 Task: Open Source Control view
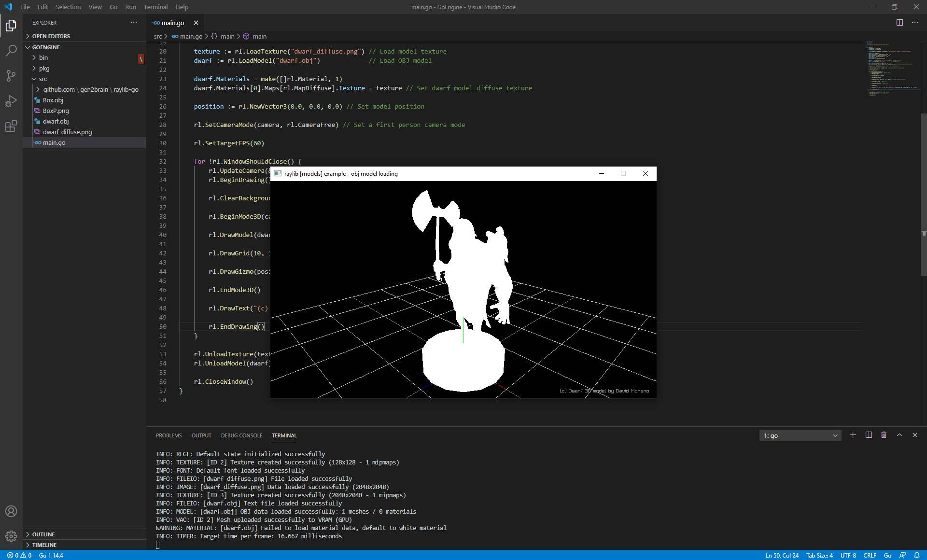tap(11, 75)
